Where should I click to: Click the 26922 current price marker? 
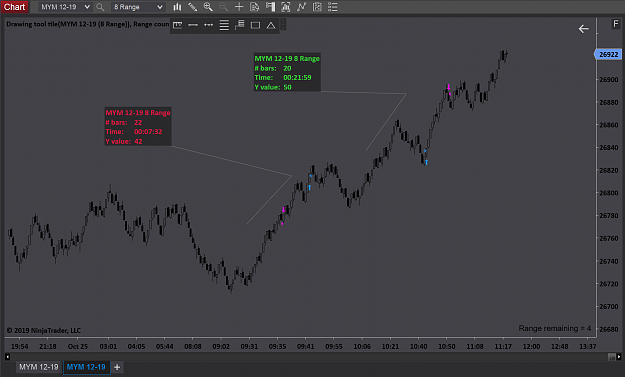click(x=608, y=54)
